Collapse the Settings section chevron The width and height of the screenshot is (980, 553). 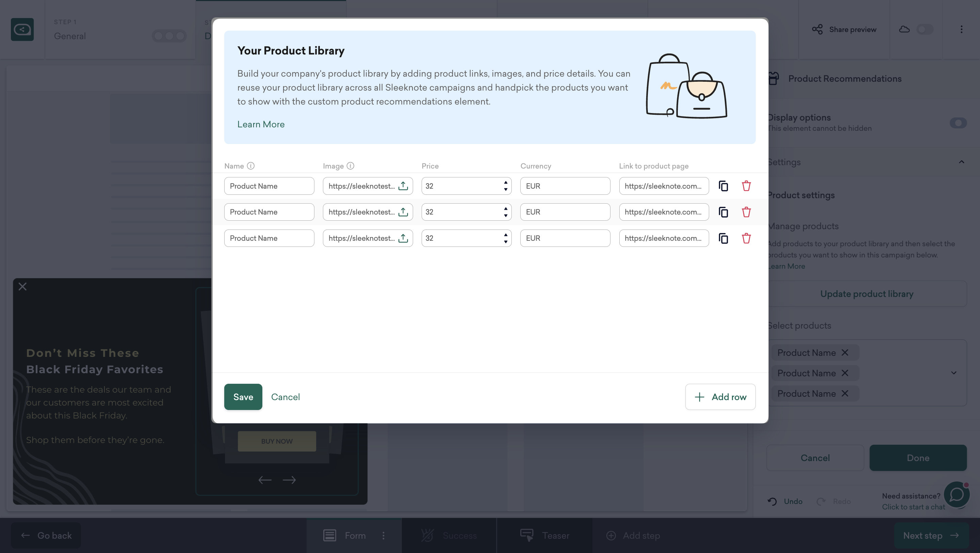click(x=961, y=162)
